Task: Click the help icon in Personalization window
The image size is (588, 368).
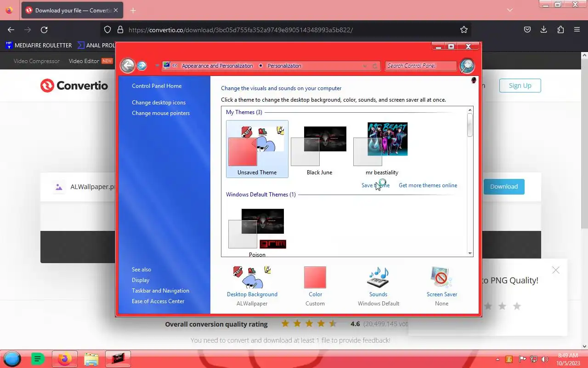Action: coord(474,80)
